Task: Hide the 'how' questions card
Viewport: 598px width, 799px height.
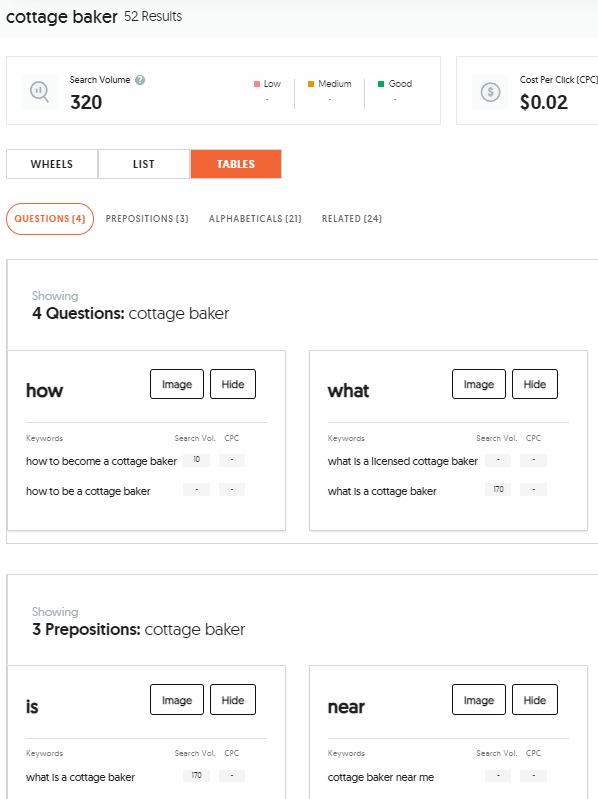Action: click(x=233, y=384)
